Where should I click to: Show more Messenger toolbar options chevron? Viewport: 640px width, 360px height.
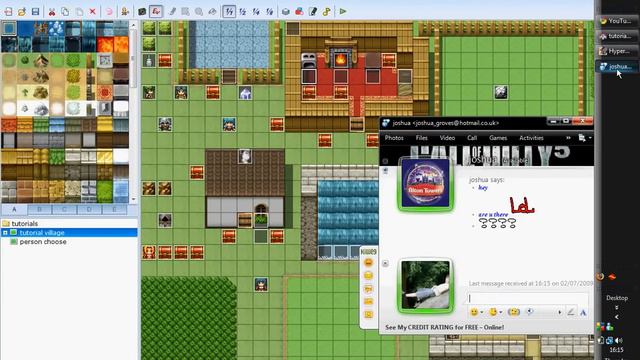coord(568,138)
